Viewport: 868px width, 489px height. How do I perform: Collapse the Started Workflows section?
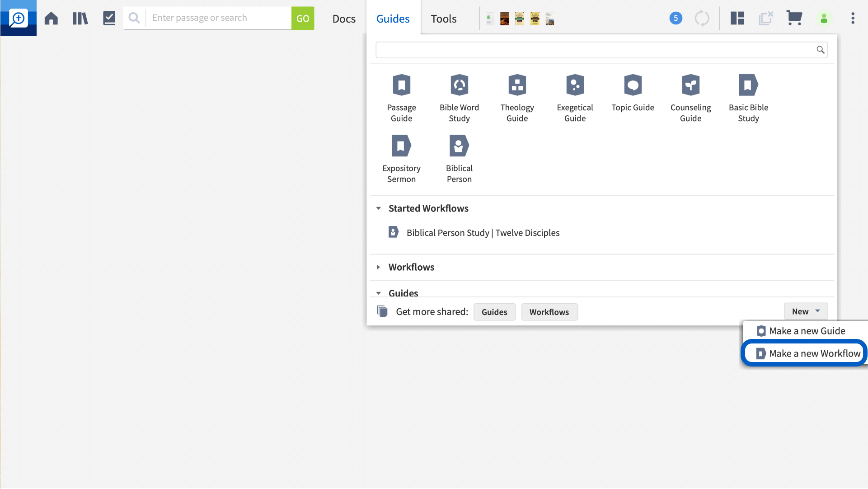click(x=379, y=208)
